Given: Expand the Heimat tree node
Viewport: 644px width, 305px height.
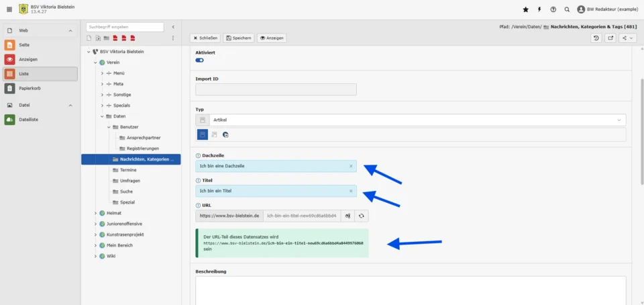Looking at the screenshot, I should (x=95, y=213).
